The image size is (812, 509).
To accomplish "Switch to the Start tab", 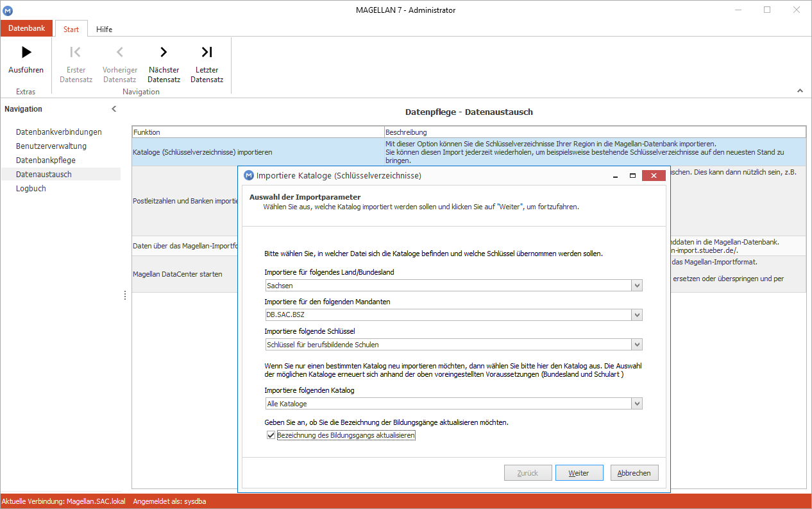I will [71, 29].
